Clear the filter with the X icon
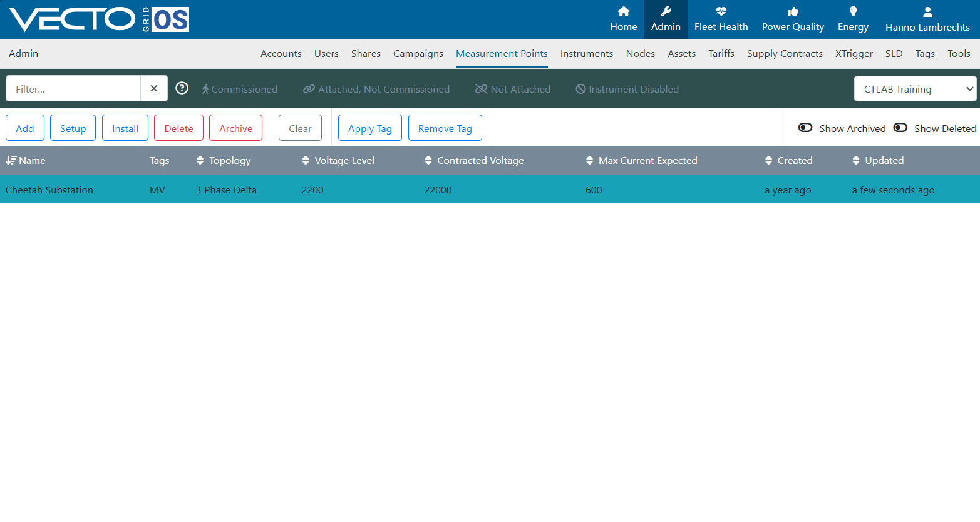This screenshot has height=522, width=980. [x=154, y=89]
